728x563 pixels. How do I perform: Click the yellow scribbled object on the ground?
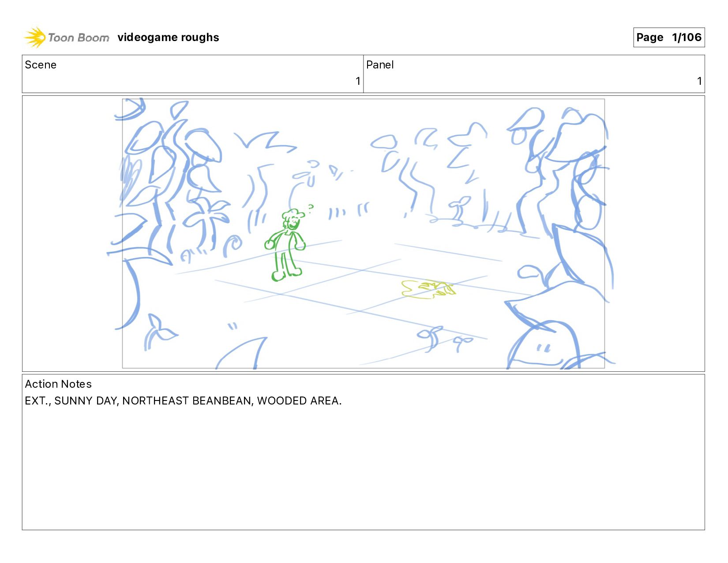coord(428,289)
